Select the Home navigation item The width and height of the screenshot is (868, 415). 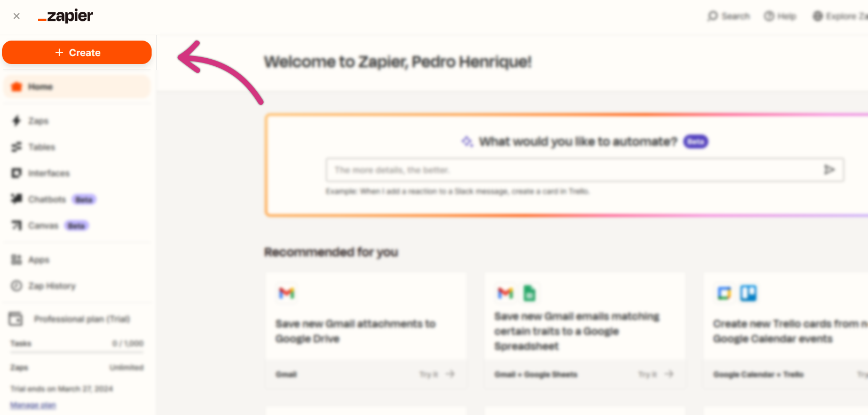(x=40, y=86)
